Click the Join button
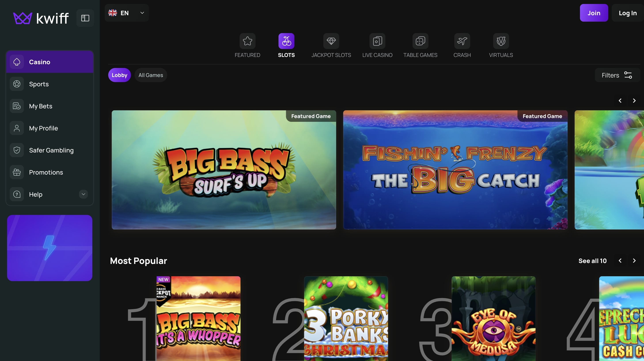Image resolution: width=644 pixels, height=361 pixels. click(594, 13)
